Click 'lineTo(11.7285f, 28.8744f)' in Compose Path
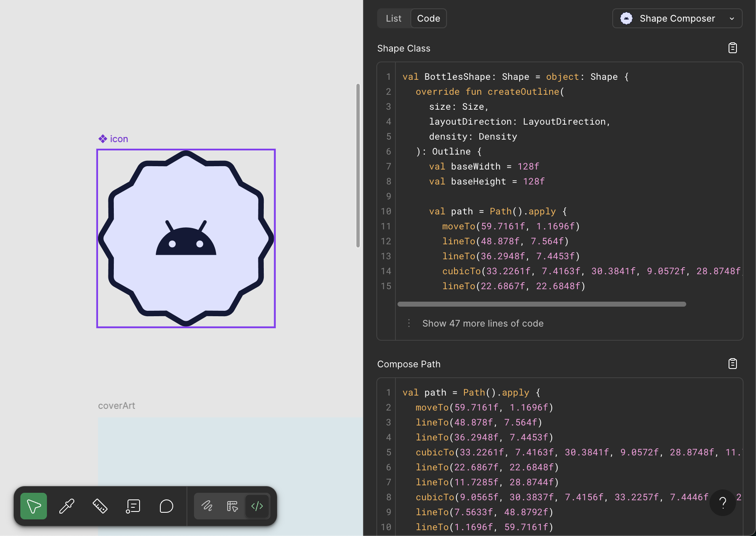 tap(487, 482)
